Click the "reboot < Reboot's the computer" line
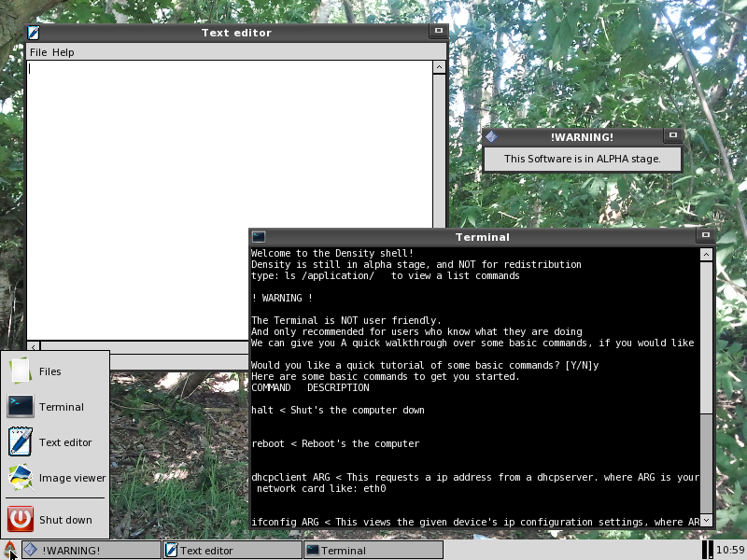The width and height of the screenshot is (747, 560). pos(335,443)
